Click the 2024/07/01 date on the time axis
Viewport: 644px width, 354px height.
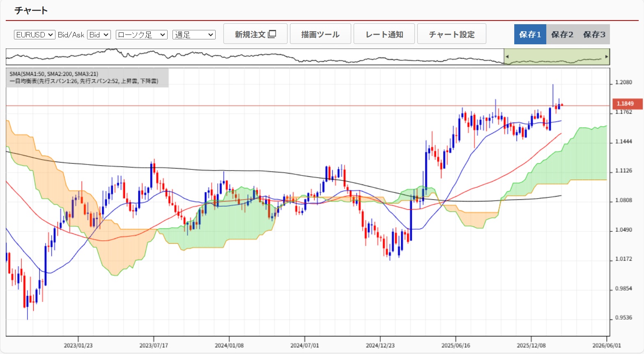(x=304, y=345)
